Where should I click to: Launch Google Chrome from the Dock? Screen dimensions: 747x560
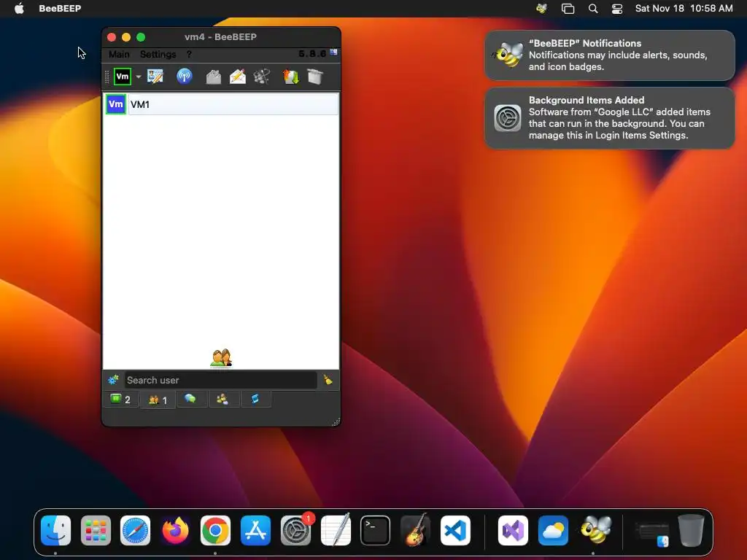[x=215, y=530]
